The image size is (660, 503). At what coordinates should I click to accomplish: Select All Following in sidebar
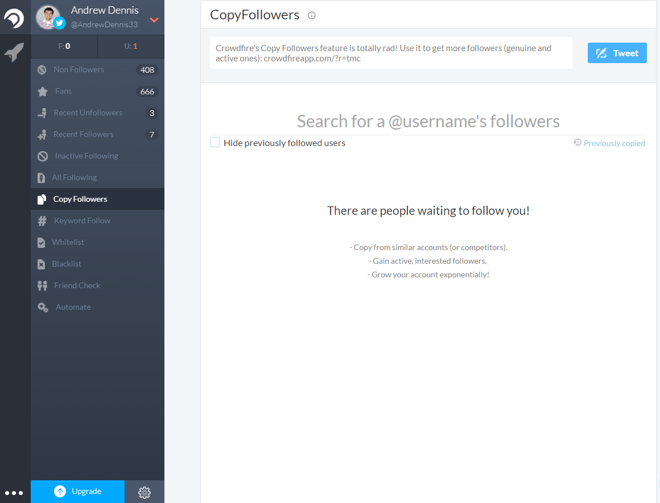pyautogui.click(x=98, y=178)
